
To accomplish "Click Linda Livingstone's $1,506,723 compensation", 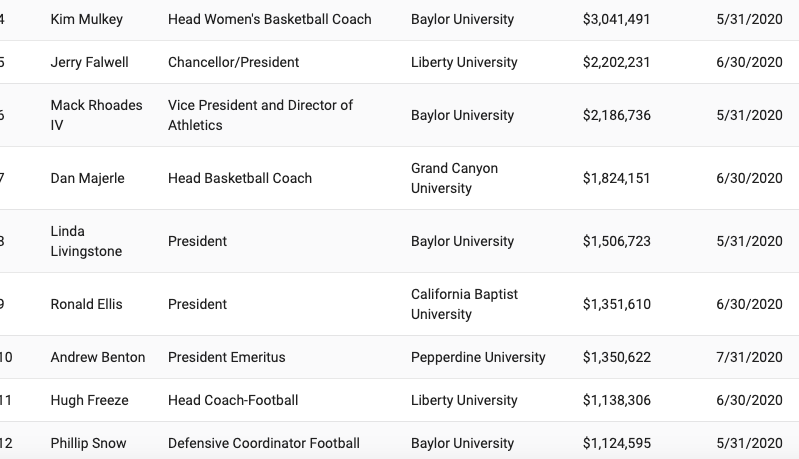I will [x=617, y=241].
